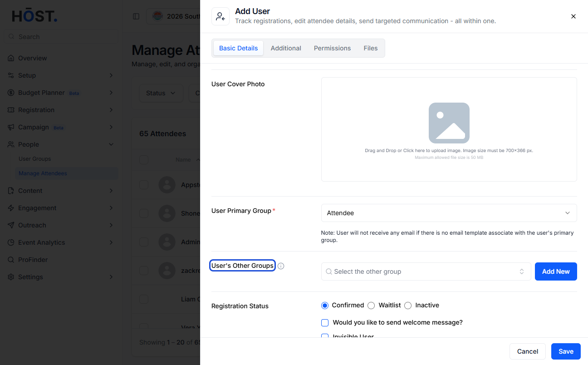Image resolution: width=588 pixels, height=365 pixels.
Task: Toggle the sidebar panel collapse icon
Action: (136, 16)
